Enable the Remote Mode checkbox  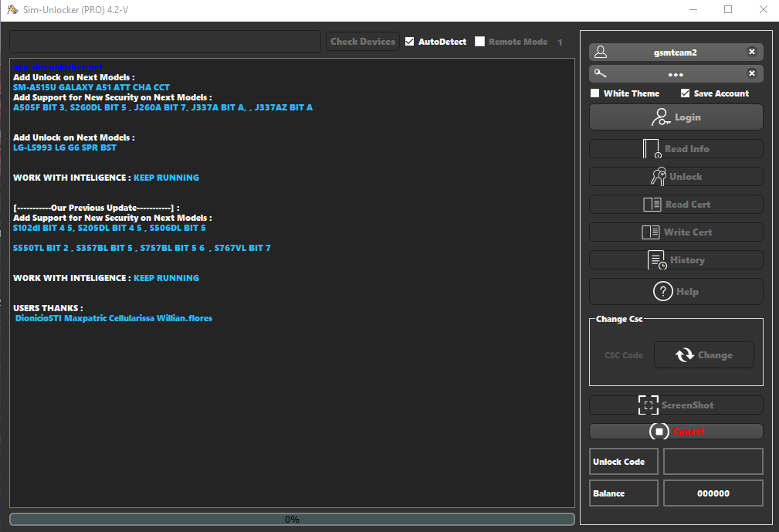(479, 41)
